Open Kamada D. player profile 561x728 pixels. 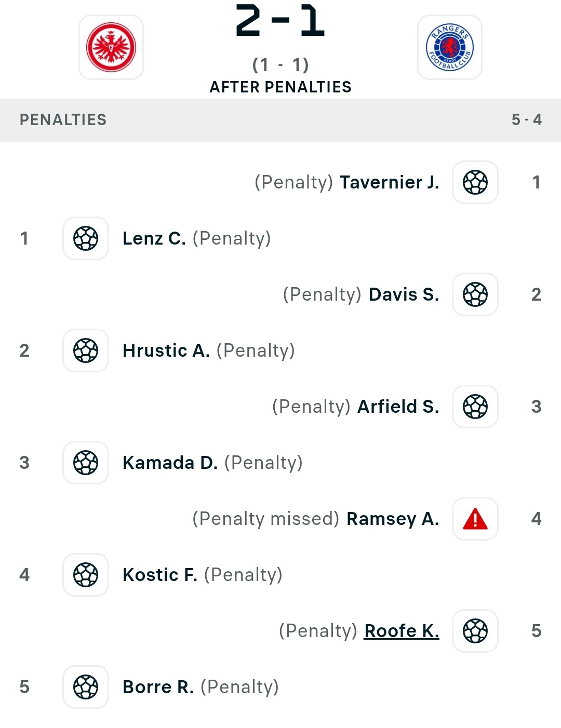coord(170,463)
